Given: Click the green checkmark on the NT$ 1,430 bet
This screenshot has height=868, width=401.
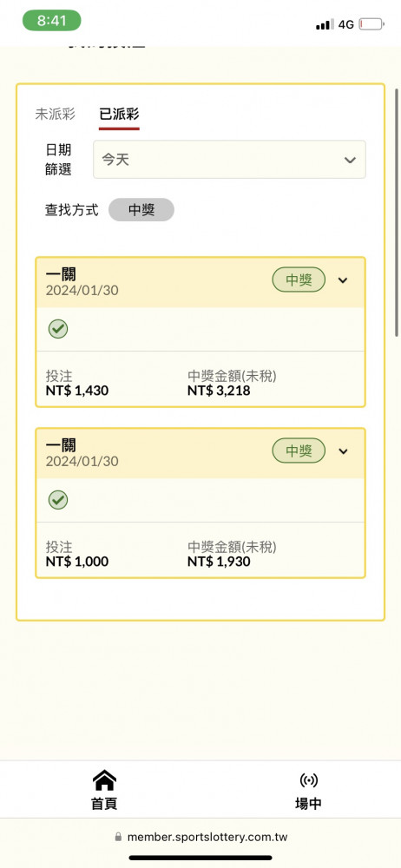Looking at the screenshot, I should pyautogui.click(x=58, y=329).
